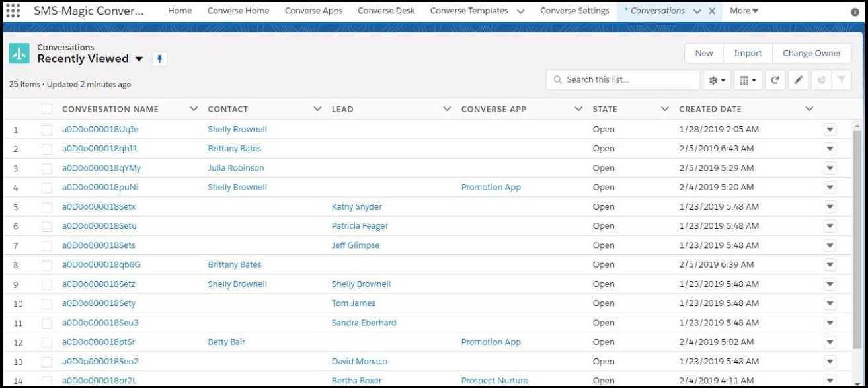Open Promotion App link in a0D0o000018puNi row
Image resolution: width=868 pixels, height=388 pixels.
pos(491,188)
